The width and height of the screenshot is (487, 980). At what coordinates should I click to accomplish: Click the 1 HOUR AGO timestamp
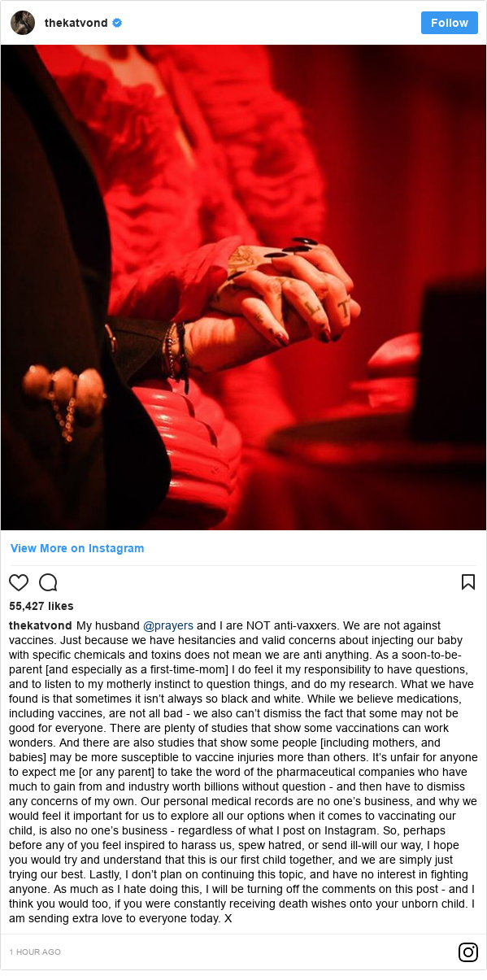coord(35,952)
